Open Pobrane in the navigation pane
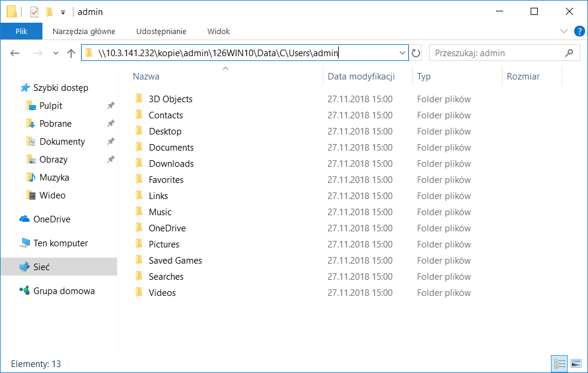Viewport: 588px width, 373px height. click(56, 124)
